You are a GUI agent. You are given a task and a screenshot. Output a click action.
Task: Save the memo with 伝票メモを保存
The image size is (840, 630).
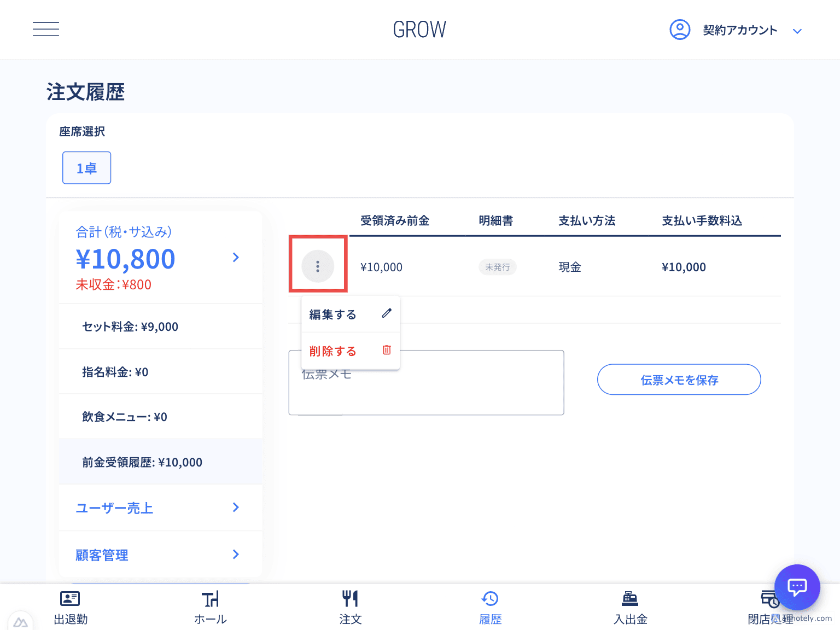(x=679, y=380)
